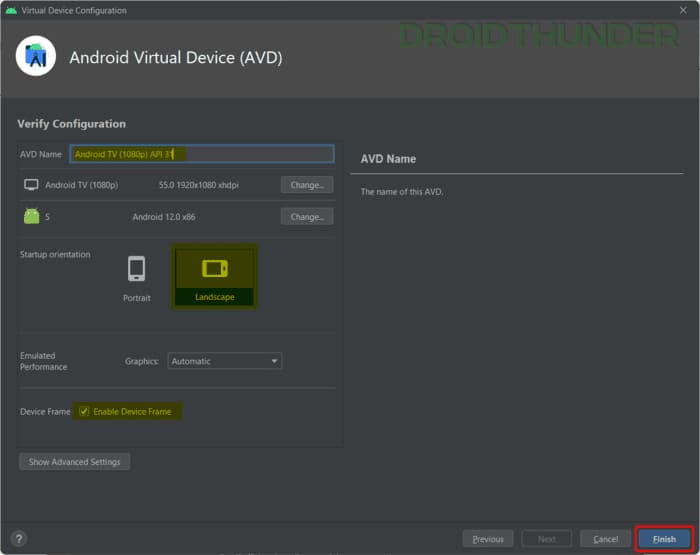
Task: Change the Android TV (1080p) device
Action: (307, 185)
